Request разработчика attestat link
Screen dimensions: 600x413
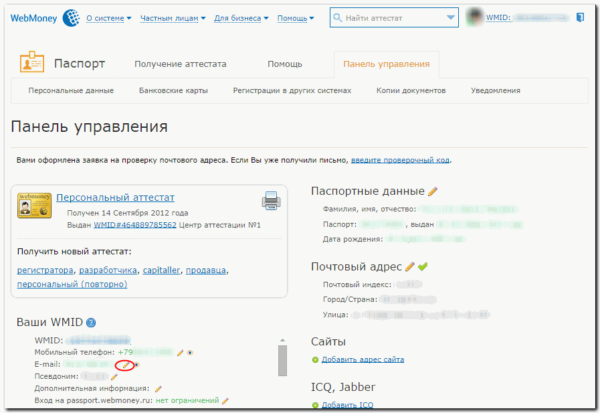pos(108,271)
